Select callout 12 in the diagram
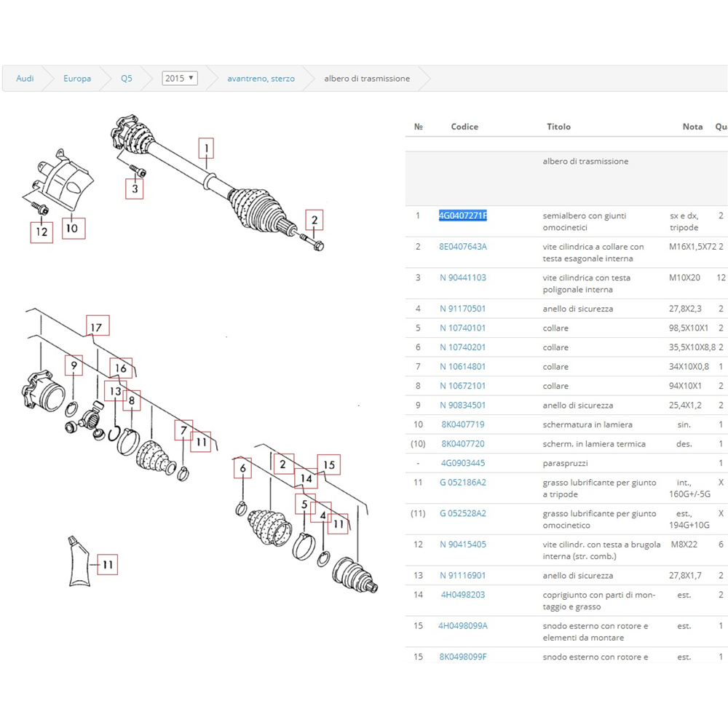Viewport: 728px width, 728px height. point(41,232)
